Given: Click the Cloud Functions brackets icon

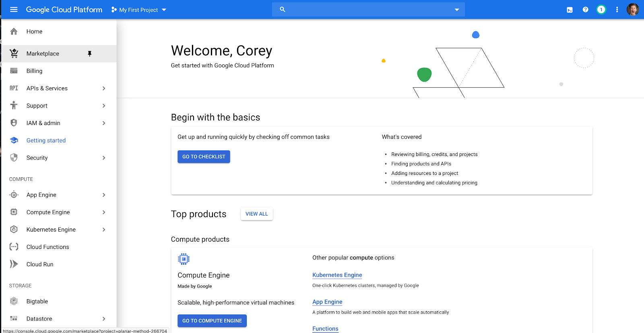Looking at the screenshot, I should pyautogui.click(x=14, y=247).
